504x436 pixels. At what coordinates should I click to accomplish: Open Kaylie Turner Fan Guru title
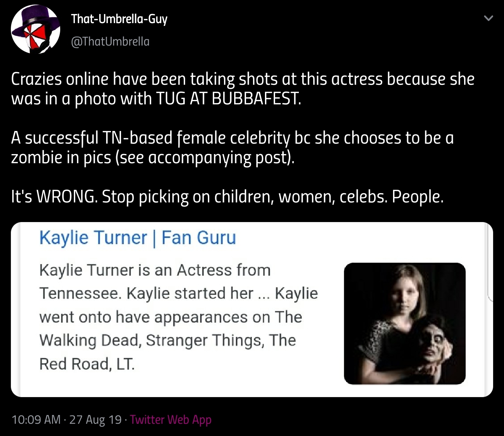tap(138, 238)
